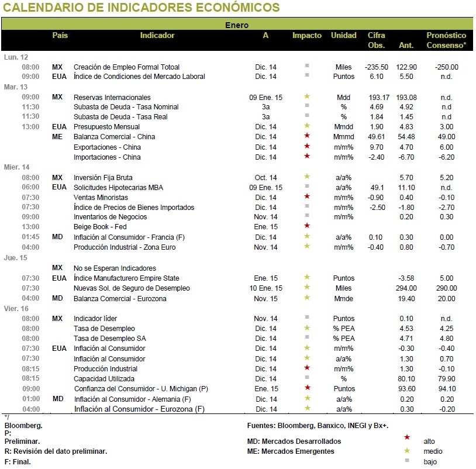Click the No se Esperan Indicadores text
Viewport: 476px width, 469px height.
(x=115, y=268)
